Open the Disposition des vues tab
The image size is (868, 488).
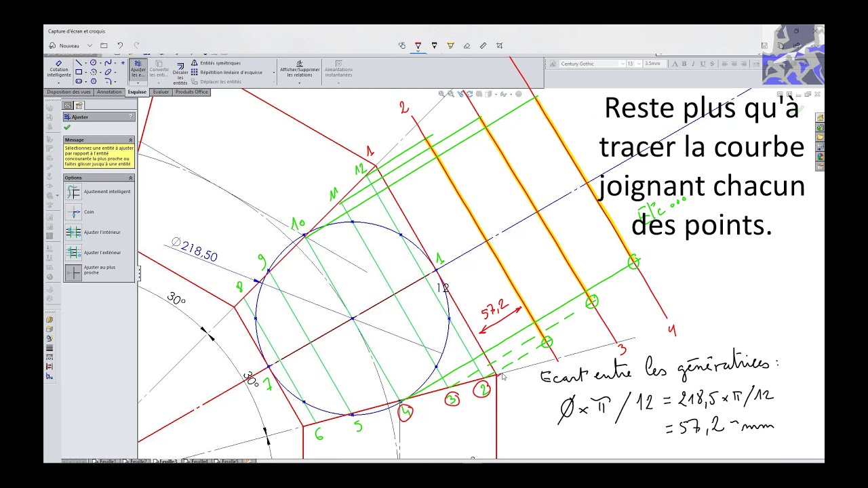(68, 92)
